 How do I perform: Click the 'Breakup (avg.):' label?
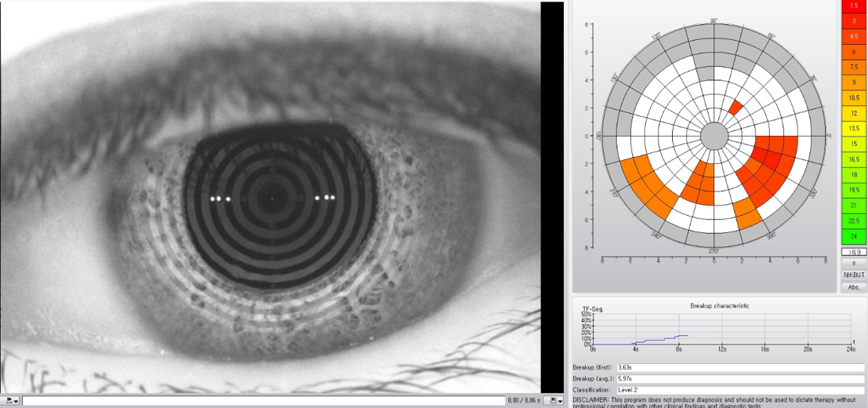[592, 379]
